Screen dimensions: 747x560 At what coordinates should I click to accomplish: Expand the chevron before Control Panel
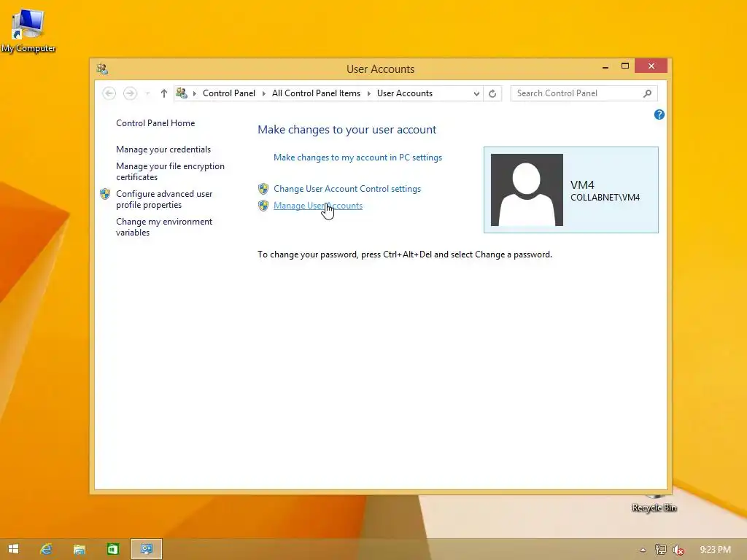tap(194, 93)
